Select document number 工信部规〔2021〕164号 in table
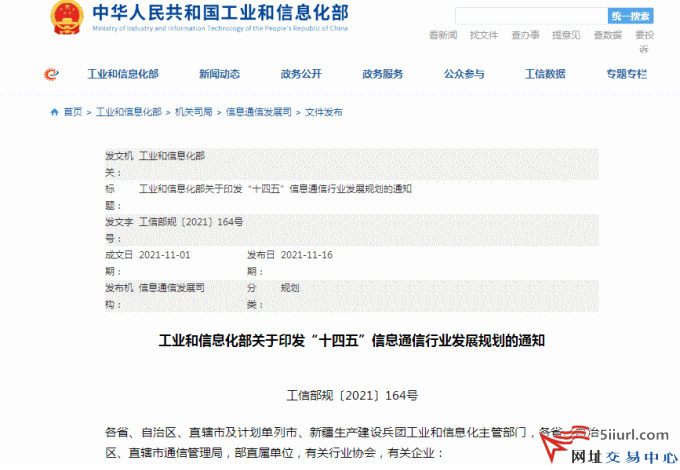The height and width of the screenshot is (470, 680). tap(191, 222)
